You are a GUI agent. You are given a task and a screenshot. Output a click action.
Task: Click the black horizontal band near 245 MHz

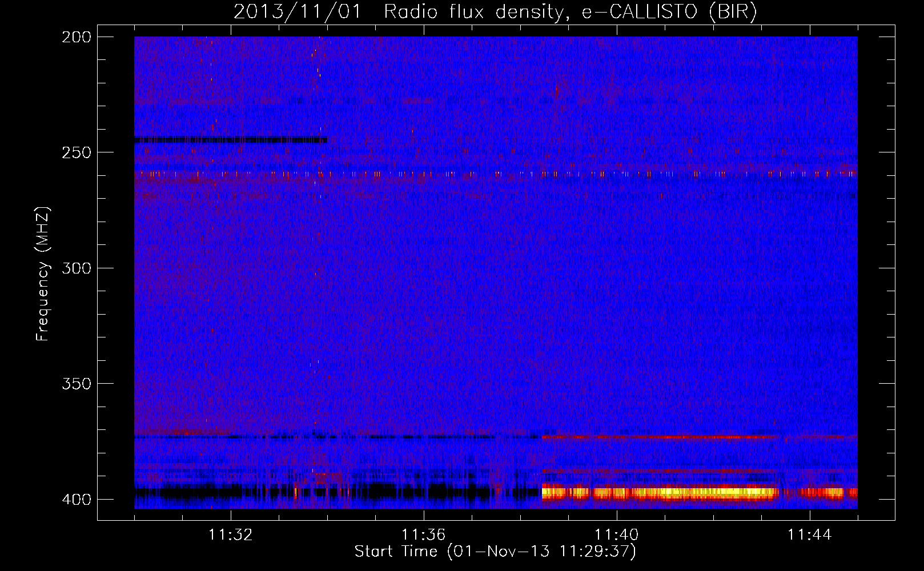pos(231,140)
